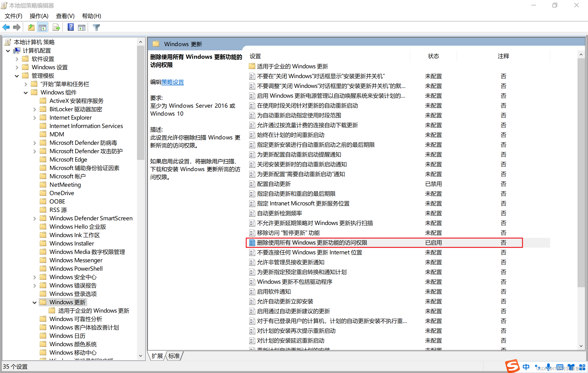Click the Back arrow toolbar button

(6, 27)
